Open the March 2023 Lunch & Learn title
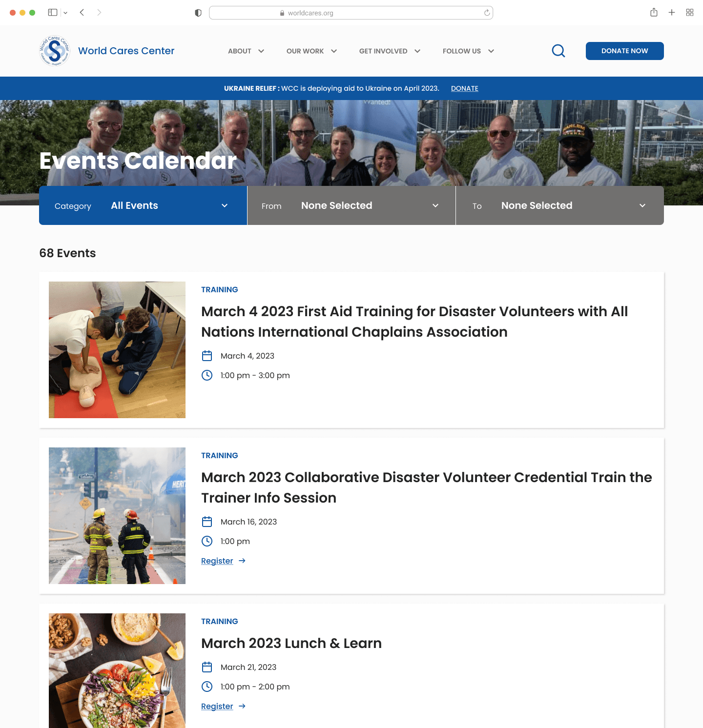 [291, 643]
